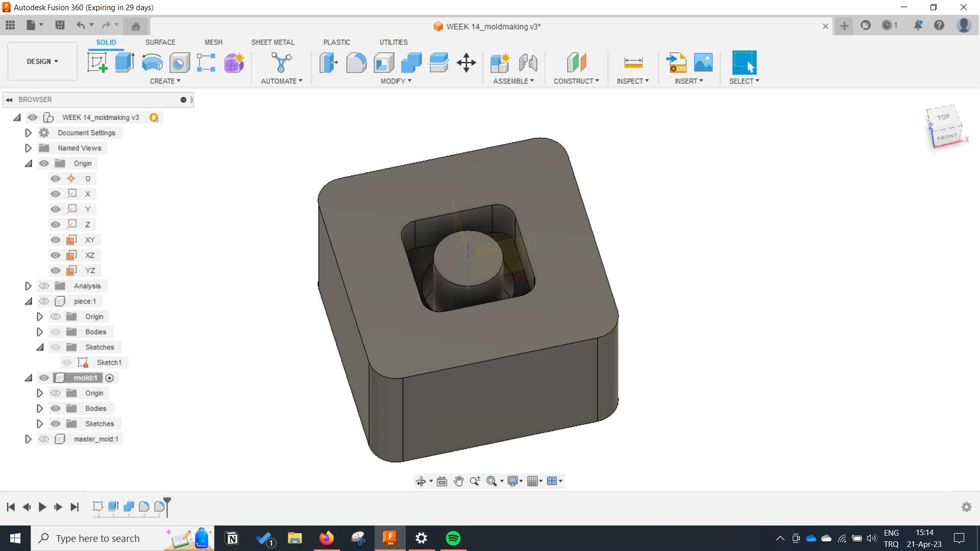Viewport: 980px width, 551px height.
Task: Hide the mold:1 component
Action: pyautogui.click(x=44, y=378)
